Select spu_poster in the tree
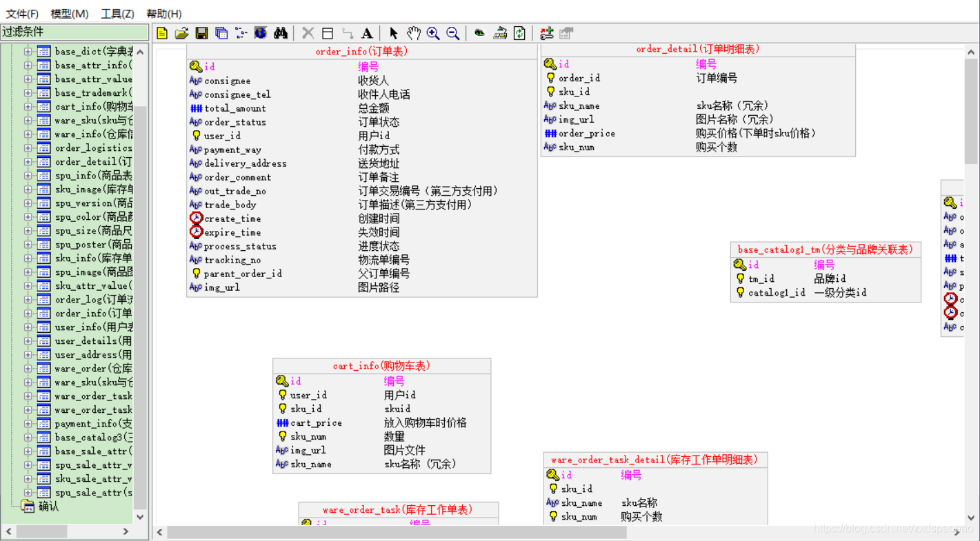980x541 pixels. click(92, 244)
